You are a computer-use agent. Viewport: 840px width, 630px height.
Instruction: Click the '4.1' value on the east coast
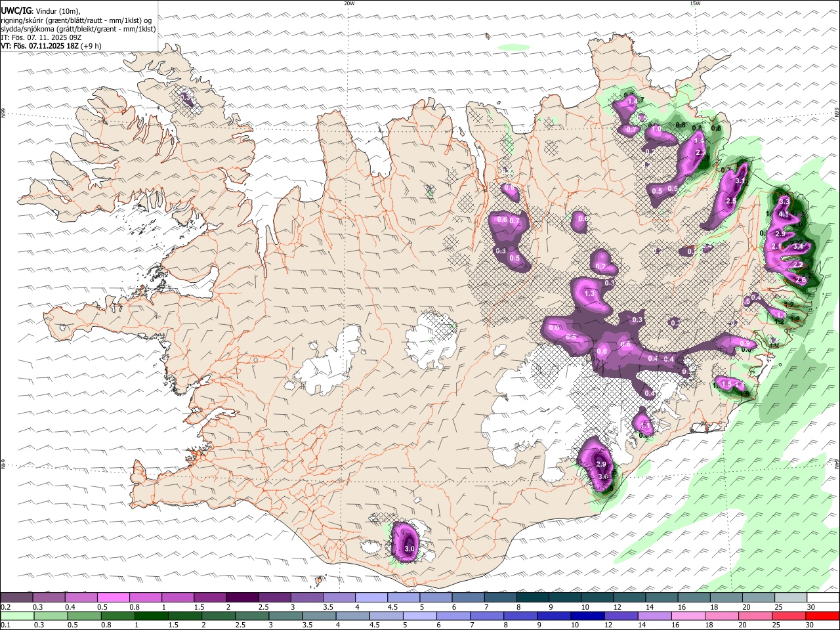click(x=784, y=214)
